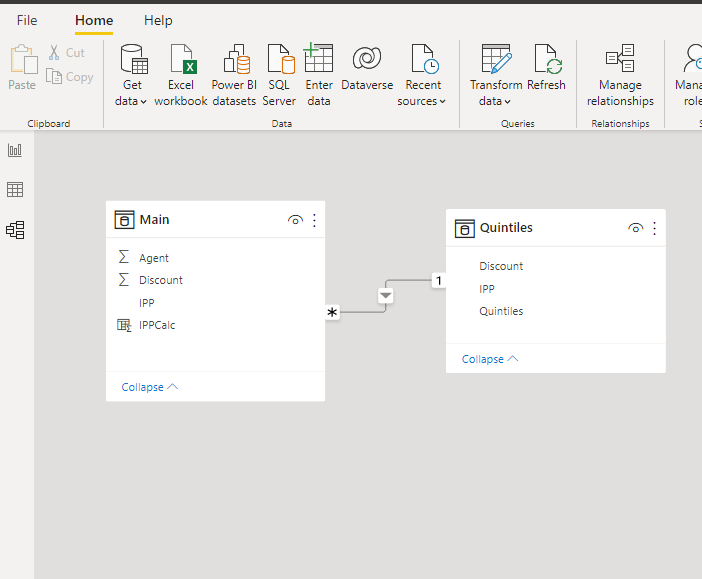The width and height of the screenshot is (702, 579).
Task: Connect to Dataverse
Action: 367,67
